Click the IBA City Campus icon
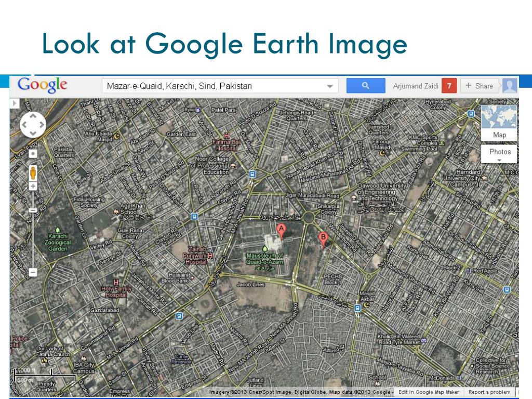Image resolution: width=532 pixels, height=399 pixels. (x=84, y=358)
